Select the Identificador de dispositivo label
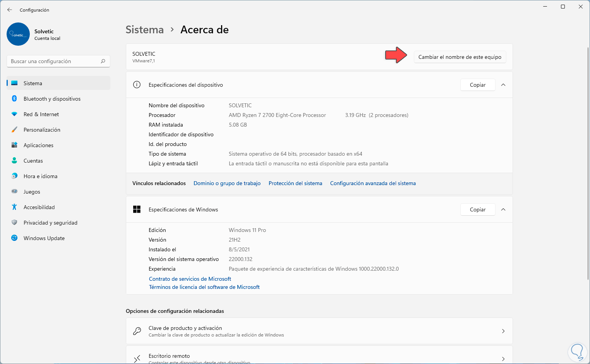Viewport: 590px width, 364px height. point(181,134)
